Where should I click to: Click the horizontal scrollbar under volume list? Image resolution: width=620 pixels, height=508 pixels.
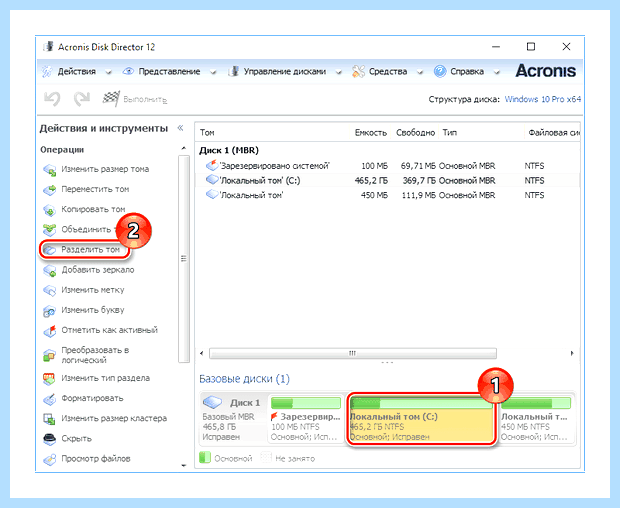click(353, 353)
